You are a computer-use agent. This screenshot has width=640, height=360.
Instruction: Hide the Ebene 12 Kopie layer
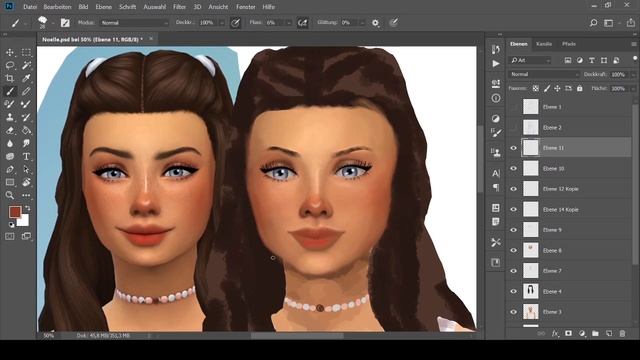click(513, 189)
